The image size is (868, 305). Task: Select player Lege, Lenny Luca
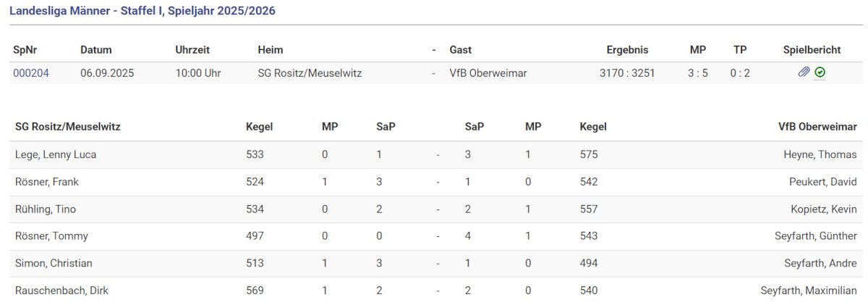pyautogui.click(x=56, y=154)
